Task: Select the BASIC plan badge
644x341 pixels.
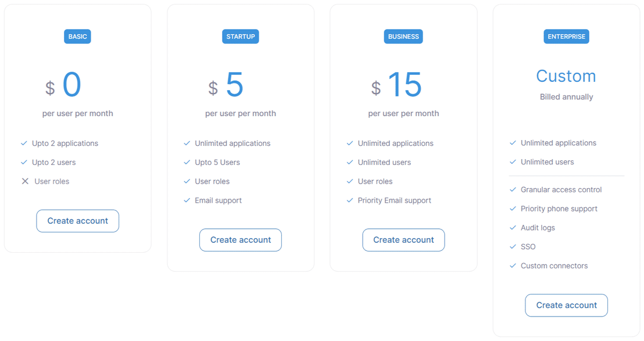Action: pos(78,37)
